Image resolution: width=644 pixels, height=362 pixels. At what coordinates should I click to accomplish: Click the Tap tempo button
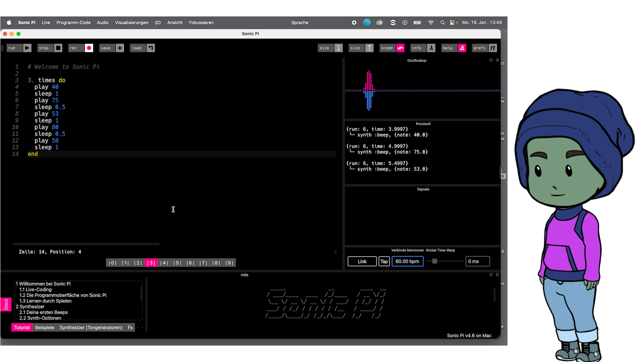(x=384, y=261)
